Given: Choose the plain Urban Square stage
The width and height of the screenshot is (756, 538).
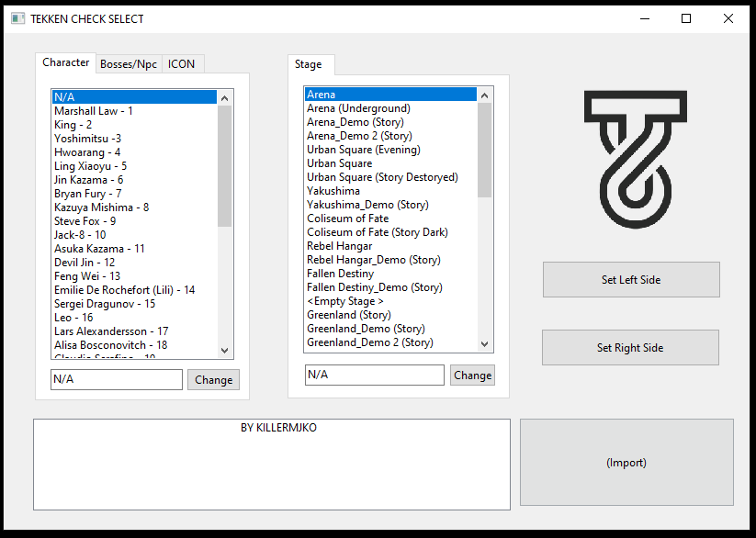Looking at the screenshot, I should (391, 163).
